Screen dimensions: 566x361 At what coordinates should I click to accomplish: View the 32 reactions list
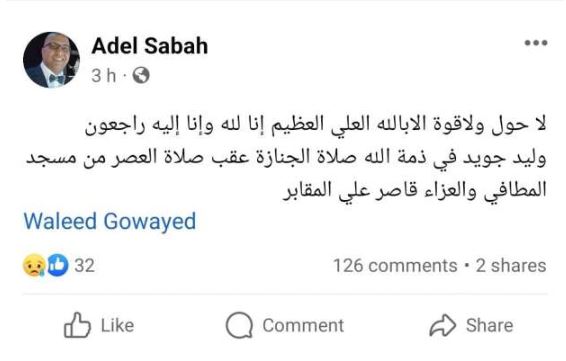[84, 266]
